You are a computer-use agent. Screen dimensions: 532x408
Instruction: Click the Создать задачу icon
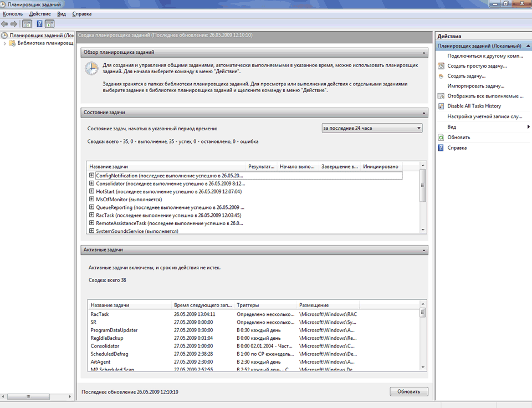click(441, 76)
